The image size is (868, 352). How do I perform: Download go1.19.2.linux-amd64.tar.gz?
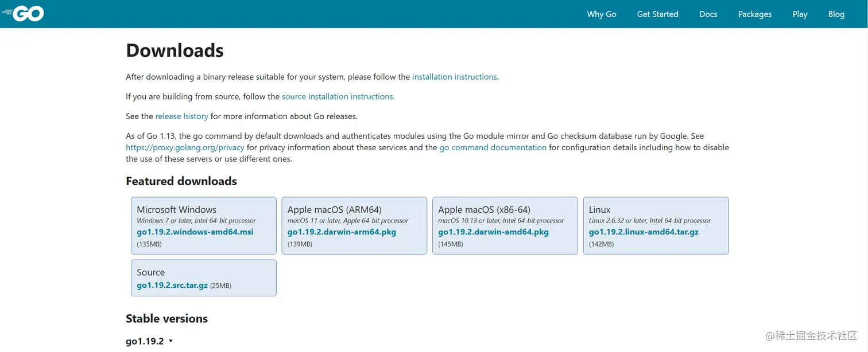pos(644,232)
